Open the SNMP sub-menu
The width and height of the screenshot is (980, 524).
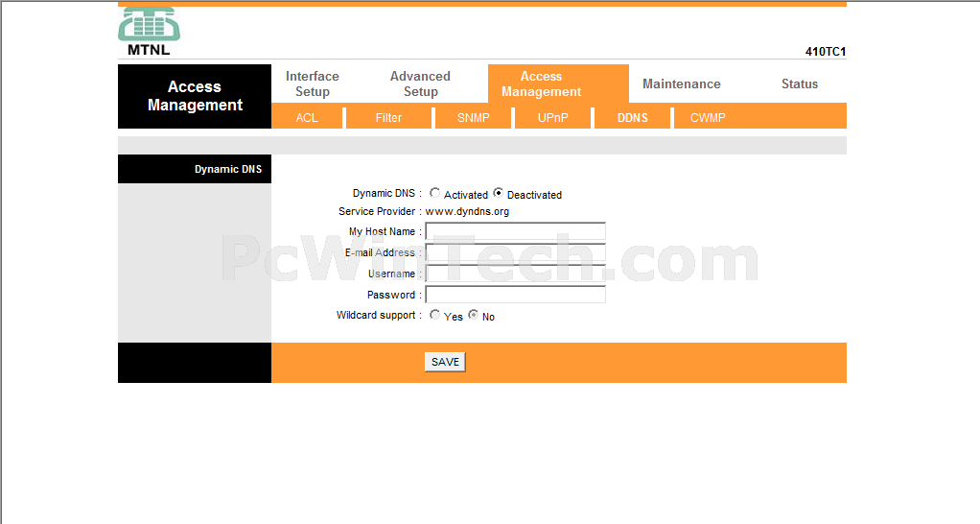tap(473, 117)
